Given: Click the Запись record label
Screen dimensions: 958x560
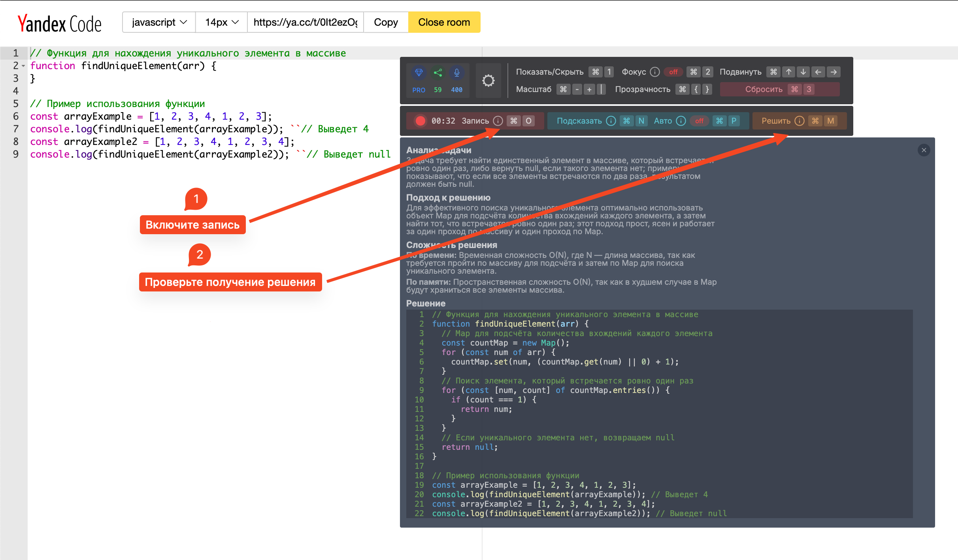Looking at the screenshot, I should 475,121.
